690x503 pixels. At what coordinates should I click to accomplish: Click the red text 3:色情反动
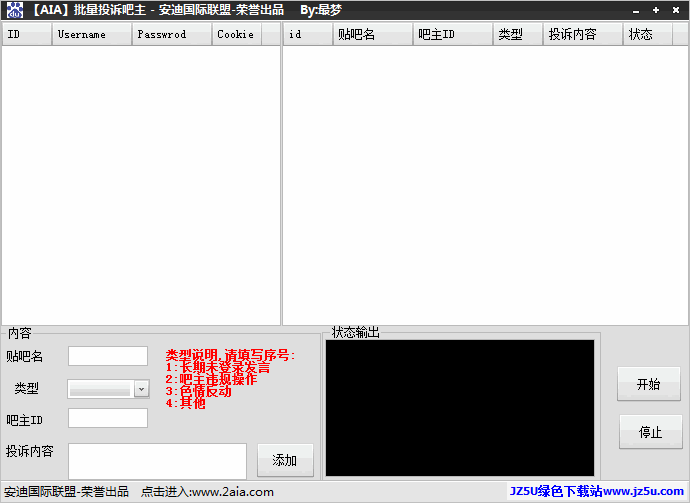tap(198, 391)
